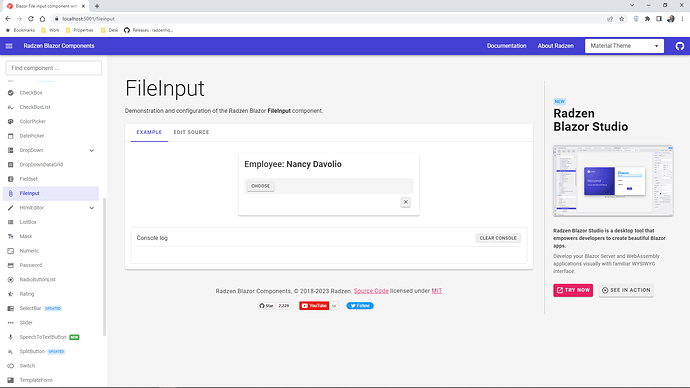Toggle the hamburger sidebar menu icon
Screen dimensions: 690x388
click(x=9, y=46)
